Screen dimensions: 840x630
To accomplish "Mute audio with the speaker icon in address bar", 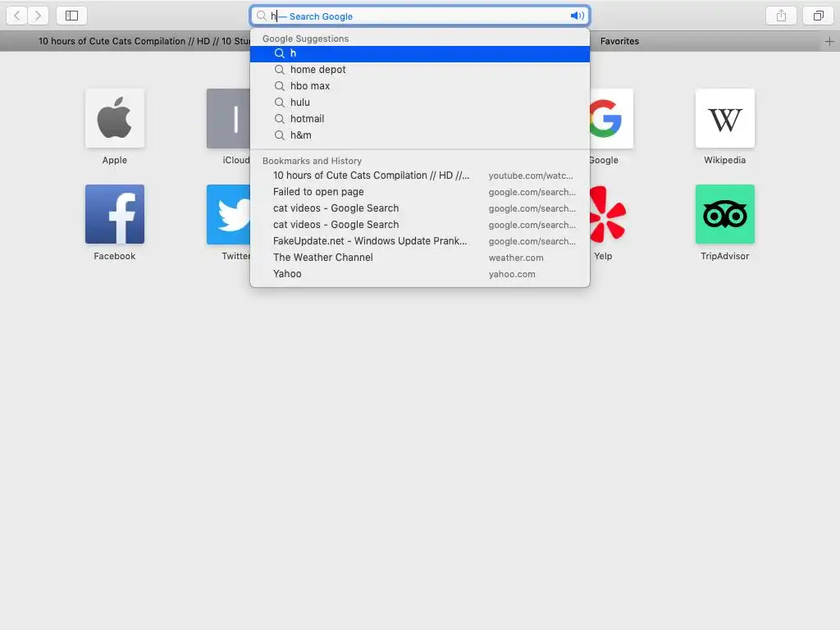I will 577,16.
